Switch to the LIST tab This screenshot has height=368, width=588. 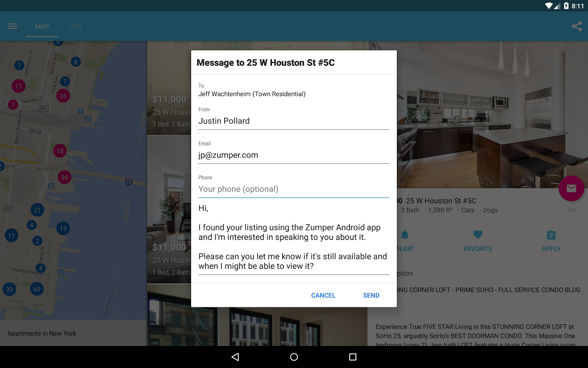pos(75,27)
